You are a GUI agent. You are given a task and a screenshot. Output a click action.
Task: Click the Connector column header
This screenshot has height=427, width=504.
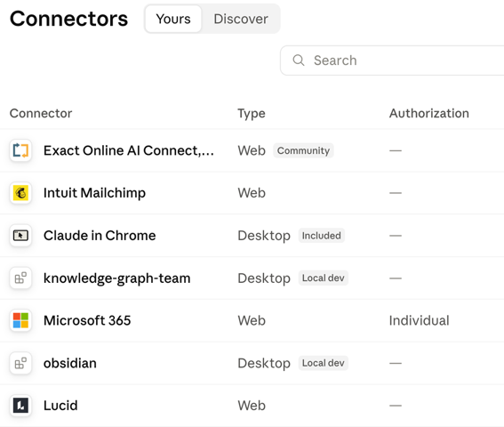(41, 113)
